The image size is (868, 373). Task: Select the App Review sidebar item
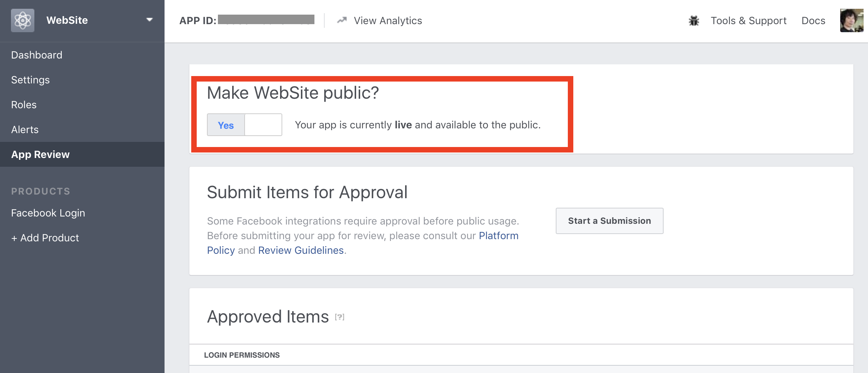coord(82,154)
